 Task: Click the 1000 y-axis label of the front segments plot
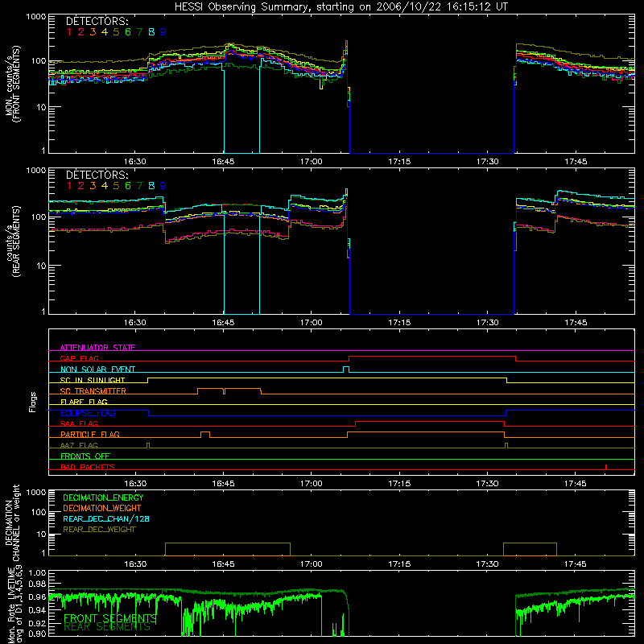(x=36, y=17)
